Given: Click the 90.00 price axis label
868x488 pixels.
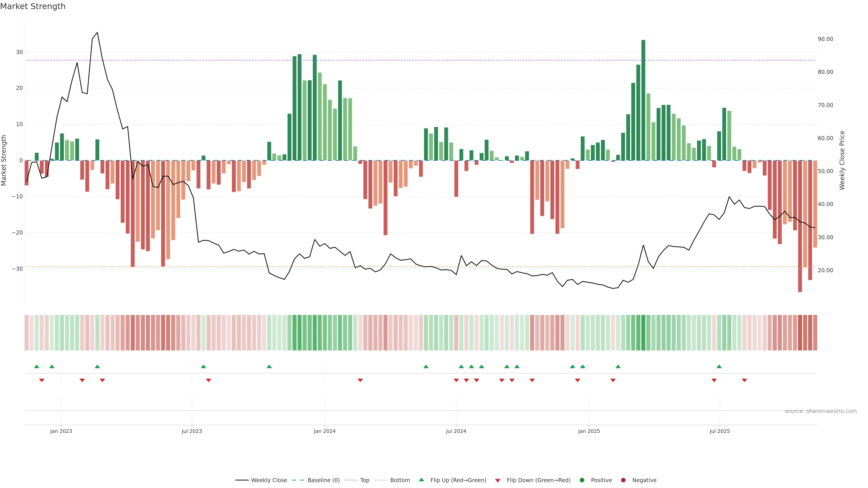Looking at the screenshot, I should click(x=825, y=39).
